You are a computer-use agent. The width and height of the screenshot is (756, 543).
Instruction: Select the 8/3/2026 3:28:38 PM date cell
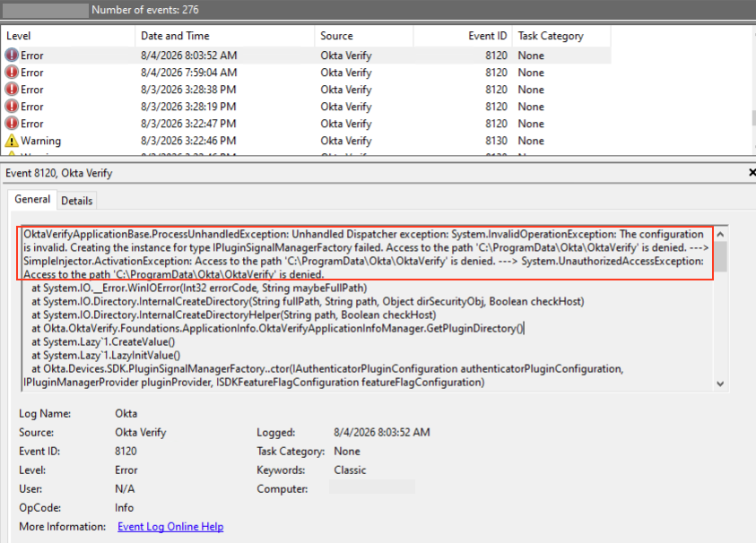tap(188, 90)
